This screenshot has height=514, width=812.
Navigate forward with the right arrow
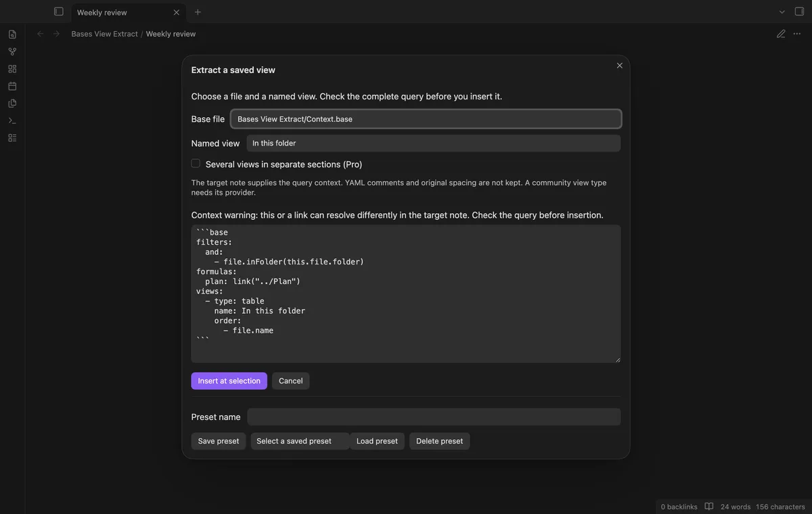point(56,34)
